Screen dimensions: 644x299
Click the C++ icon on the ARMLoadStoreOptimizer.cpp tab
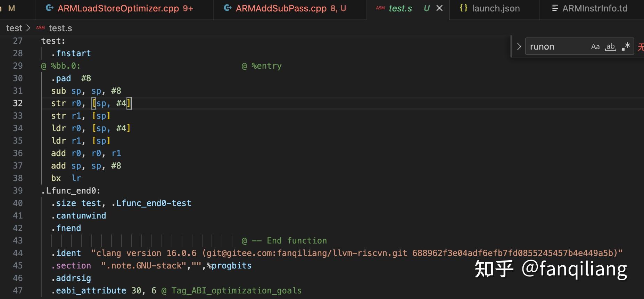pos(50,8)
